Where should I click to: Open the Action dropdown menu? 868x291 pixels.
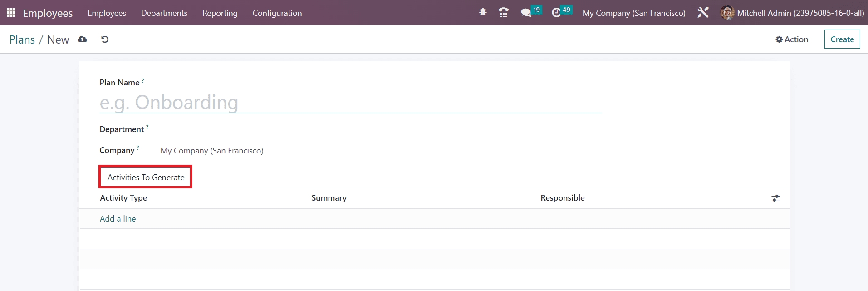792,39
